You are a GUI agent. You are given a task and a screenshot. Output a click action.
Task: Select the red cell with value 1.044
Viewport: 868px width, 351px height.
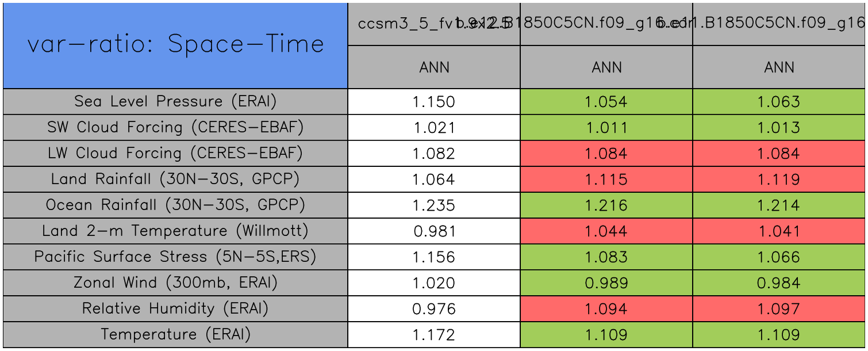606,231
